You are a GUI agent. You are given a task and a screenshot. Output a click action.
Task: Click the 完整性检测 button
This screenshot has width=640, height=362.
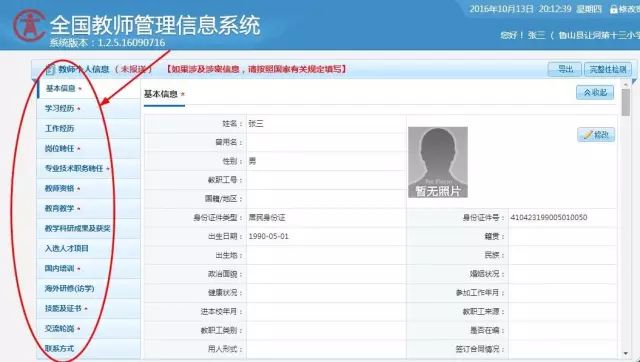tap(608, 69)
